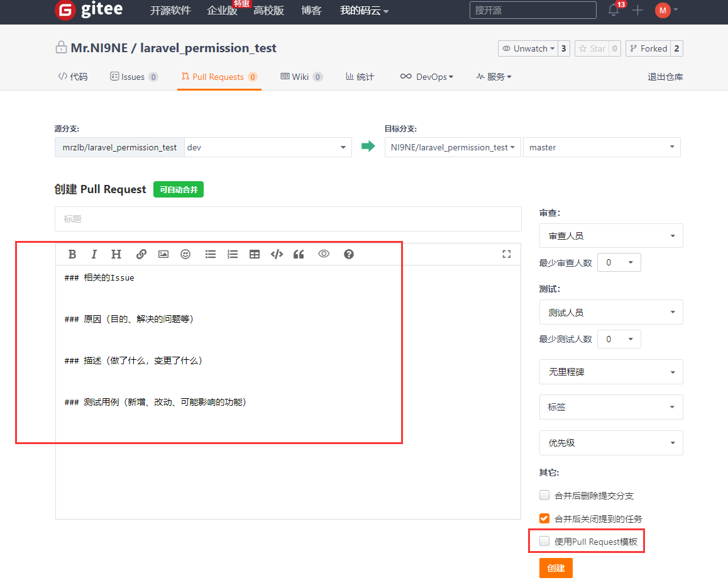This screenshot has width=728, height=580.
Task: Enable 合并后删除提交分支 checkbox
Action: 544,495
